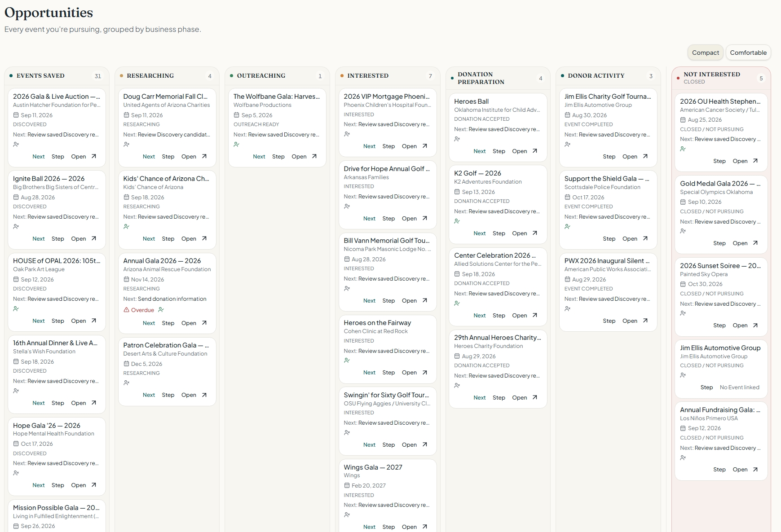Click assign-person icon on K2 Golf card
Screen dimensions: 781x532
[457, 221]
